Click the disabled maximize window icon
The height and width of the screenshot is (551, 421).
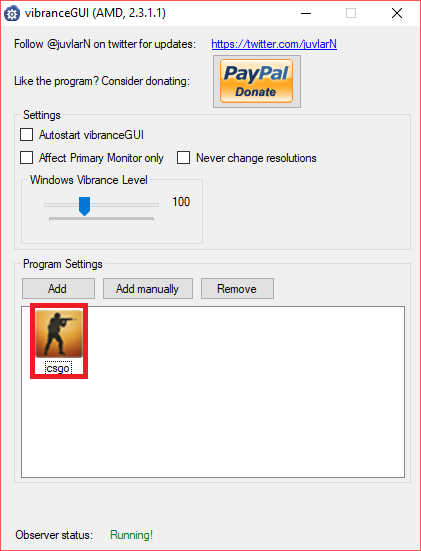point(351,14)
